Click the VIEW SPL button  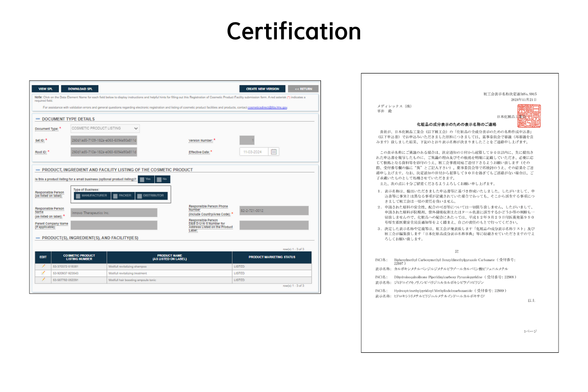(45, 89)
